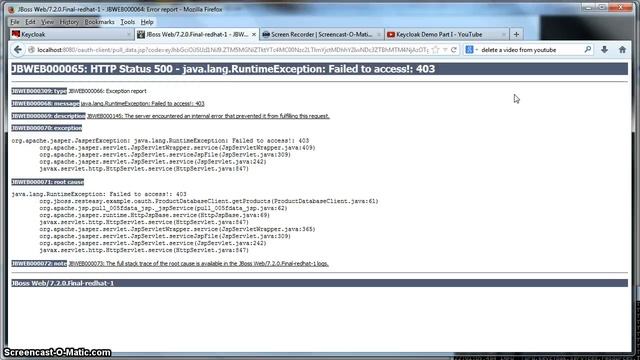Open the Bookmarks menu
Image resolution: width=640 pixels, height=360 pixels.
coord(100,22)
